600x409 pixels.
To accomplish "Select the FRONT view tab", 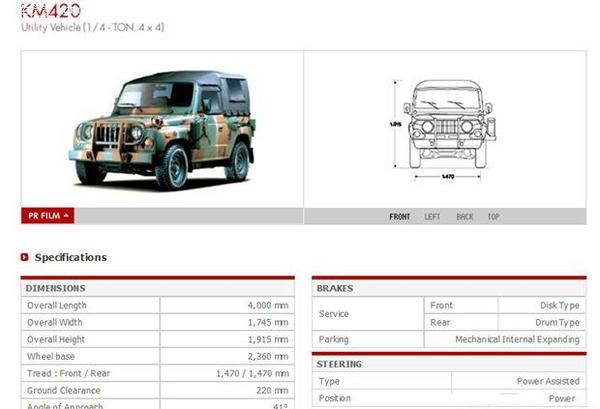I will point(400,216).
